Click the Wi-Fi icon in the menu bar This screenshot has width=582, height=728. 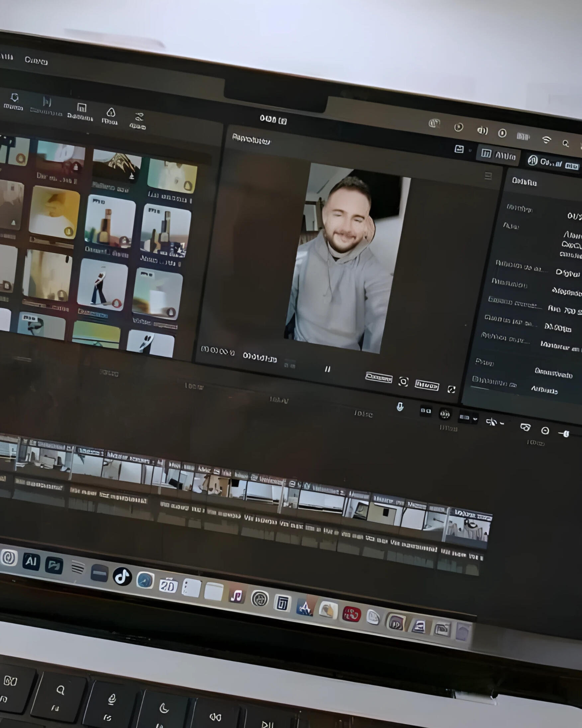pos(546,140)
